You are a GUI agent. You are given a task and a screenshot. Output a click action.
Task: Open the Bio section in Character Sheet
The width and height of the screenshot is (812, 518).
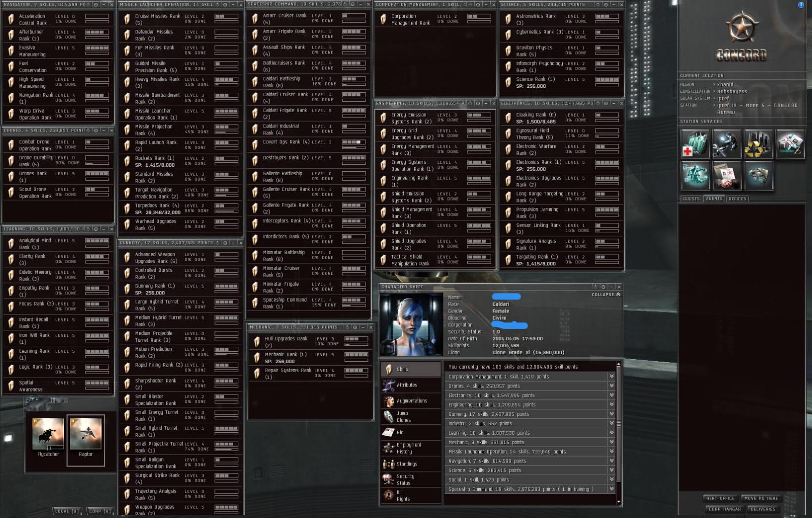[x=411, y=433]
